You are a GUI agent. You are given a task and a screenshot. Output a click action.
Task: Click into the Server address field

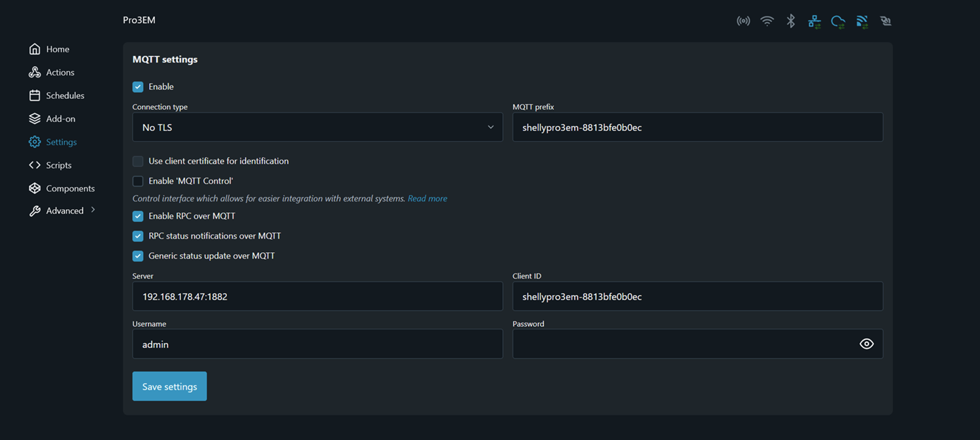click(317, 296)
